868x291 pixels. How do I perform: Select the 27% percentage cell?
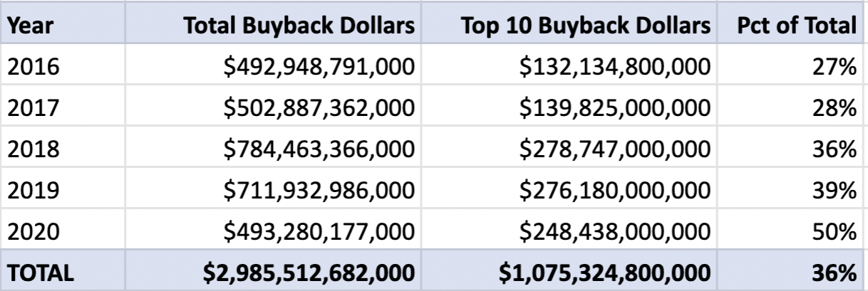(836, 68)
